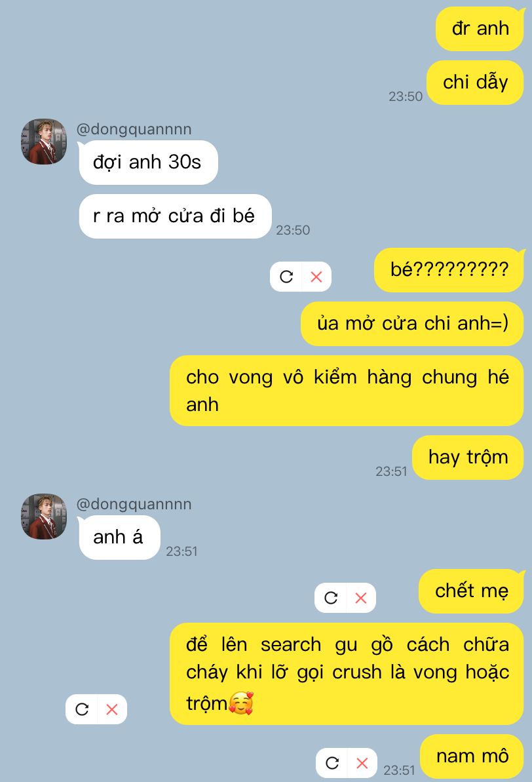Screen dimensions: 532x782
Task: Select the yellow "chi dãy" message bubble
Action: [475, 83]
